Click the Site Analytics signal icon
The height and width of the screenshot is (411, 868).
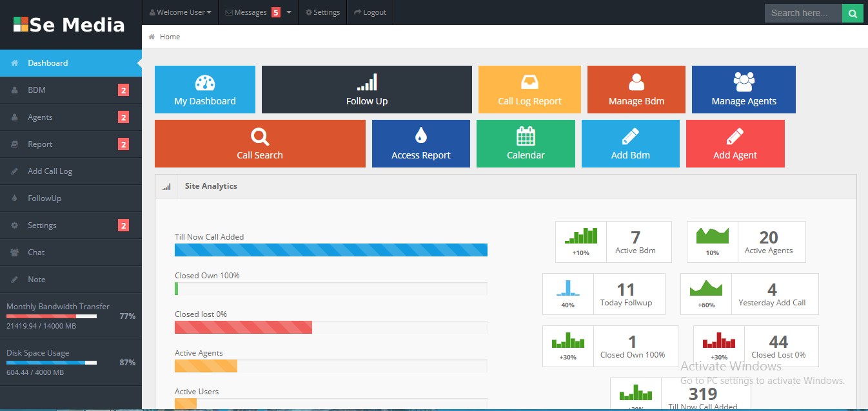[x=166, y=186]
